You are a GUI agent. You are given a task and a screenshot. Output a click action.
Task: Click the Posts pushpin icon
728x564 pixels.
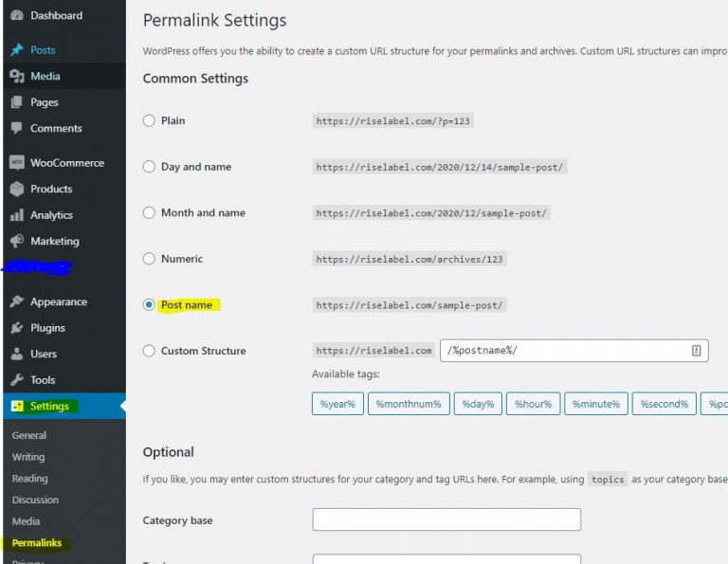[17, 49]
